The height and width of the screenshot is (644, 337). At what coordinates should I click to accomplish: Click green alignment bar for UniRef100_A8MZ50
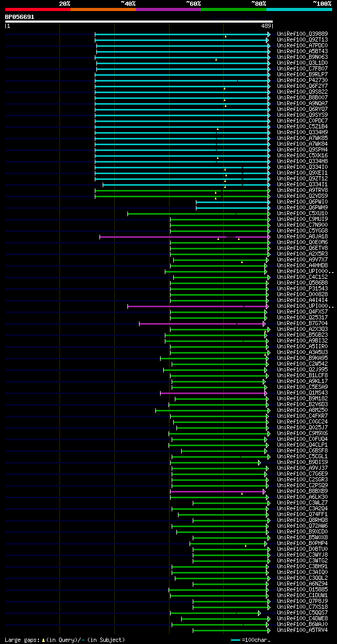212,410
